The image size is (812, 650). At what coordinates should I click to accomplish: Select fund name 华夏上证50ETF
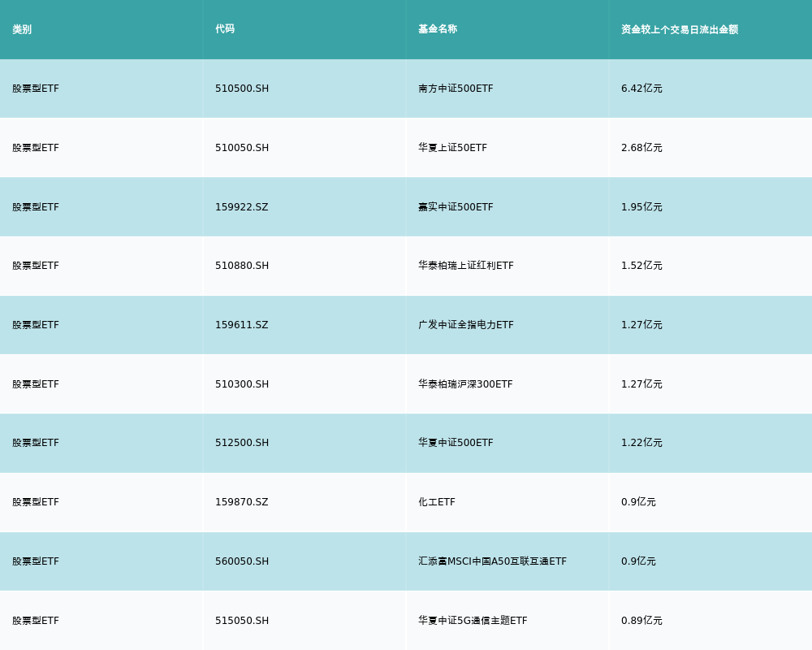coord(452,148)
